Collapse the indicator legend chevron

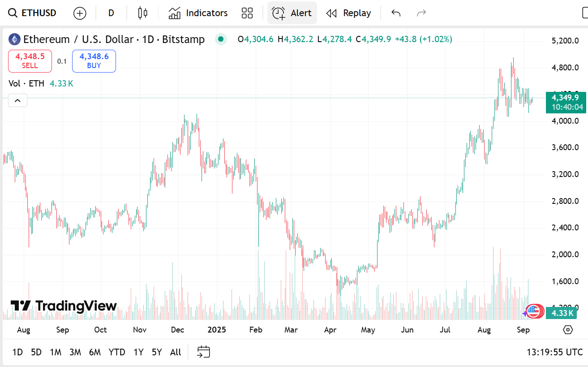tap(17, 100)
